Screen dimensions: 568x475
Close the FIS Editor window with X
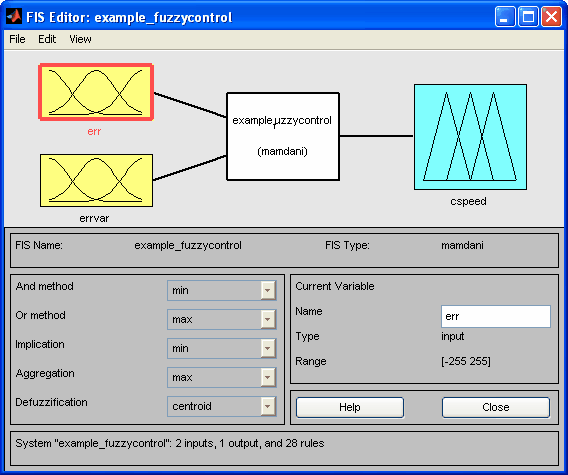551,17
